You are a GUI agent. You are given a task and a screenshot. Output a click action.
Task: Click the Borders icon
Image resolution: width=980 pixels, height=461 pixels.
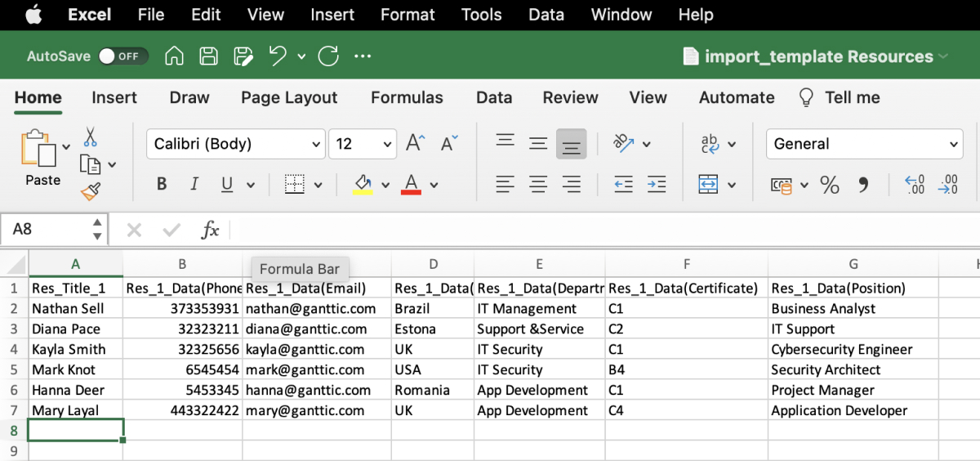pos(294,184)
